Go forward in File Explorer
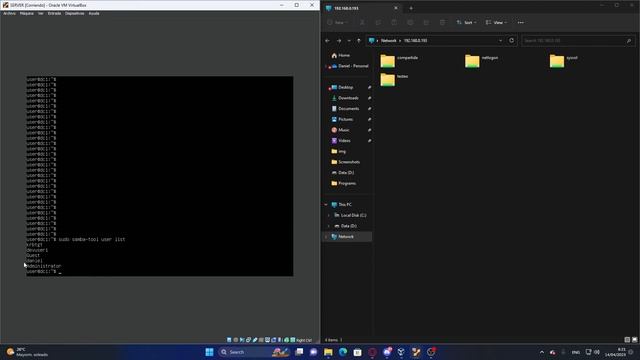 pyautogui.click(x=339, y=41)
